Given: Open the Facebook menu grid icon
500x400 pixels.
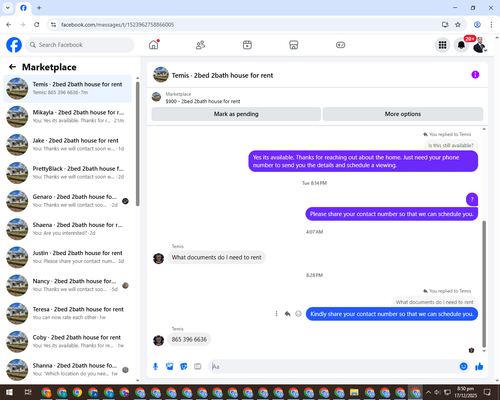Looking at the screenshot, I should point(442,45).
